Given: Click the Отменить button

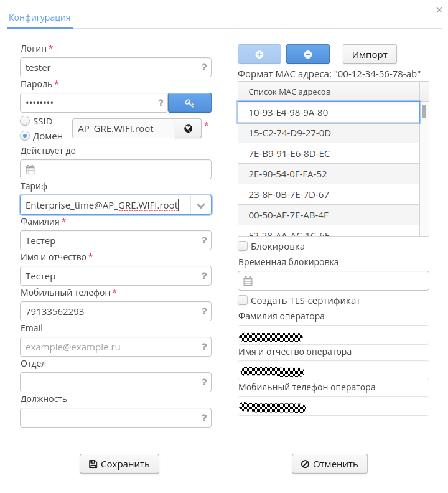Looking at the screenshot, I should [x=329, y=464].
